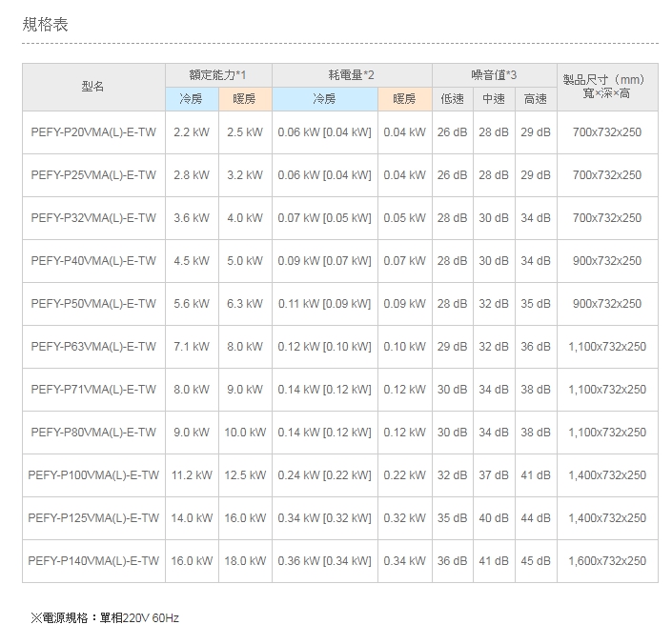Select the 製品尺寸 (mm) header cell
The height and width of the screenshot is (625, 672).
(x=606, y=87)
